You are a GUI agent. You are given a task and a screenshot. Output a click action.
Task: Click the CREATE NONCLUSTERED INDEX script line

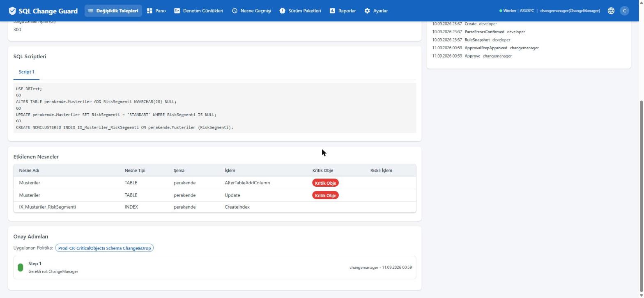click(x=124, y=128)
